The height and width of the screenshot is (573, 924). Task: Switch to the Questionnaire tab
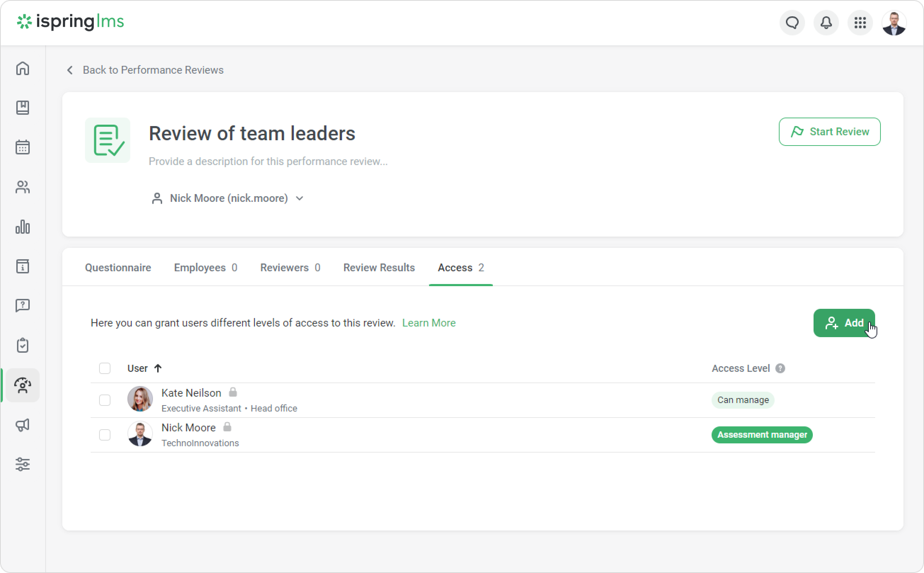click(x=118, y=267)
